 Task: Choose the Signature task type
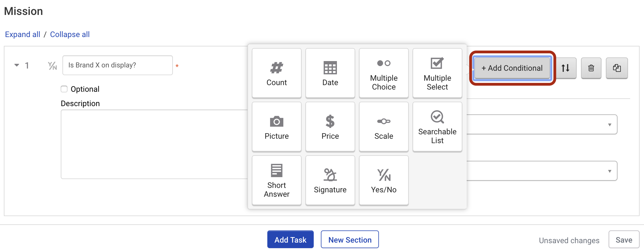tap(330, 180)
